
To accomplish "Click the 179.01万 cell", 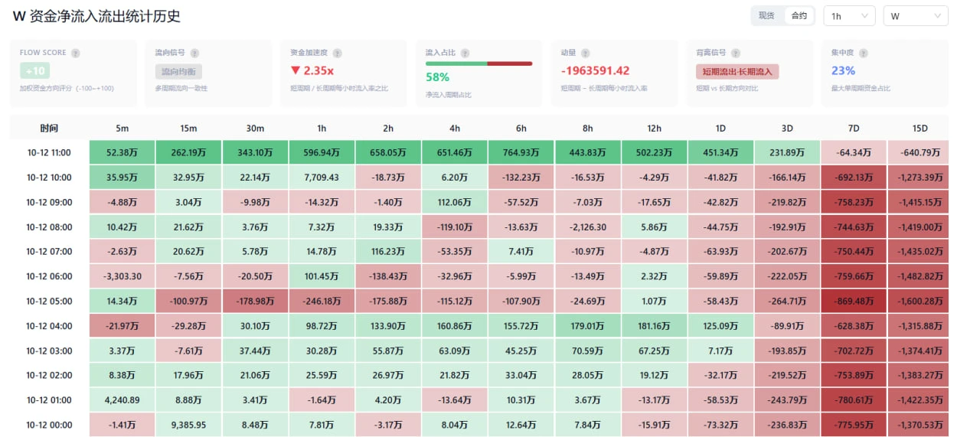I will [588, 326].
